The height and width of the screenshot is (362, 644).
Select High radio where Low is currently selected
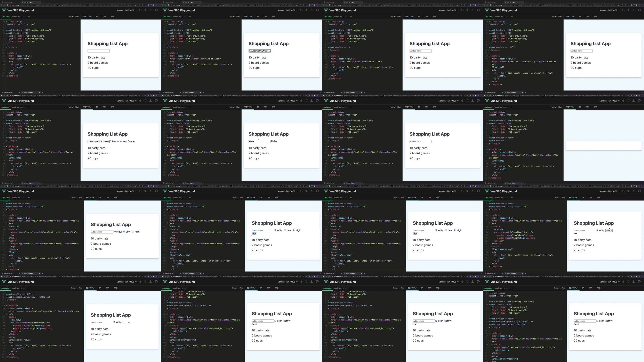pyautogui.click(x=132, y=232)
